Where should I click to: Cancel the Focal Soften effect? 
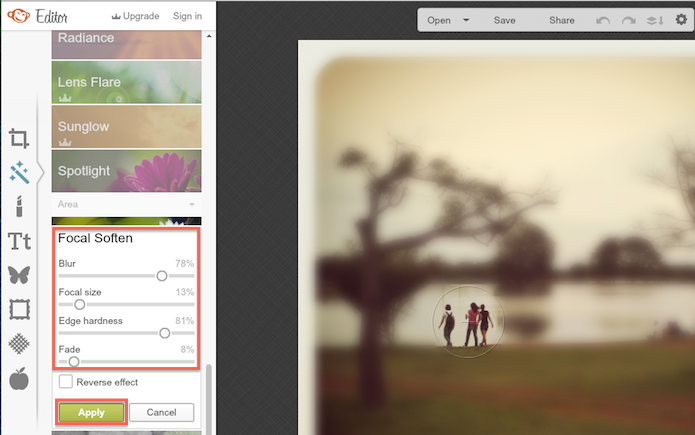pyautogui.click(x=162, y=412)
